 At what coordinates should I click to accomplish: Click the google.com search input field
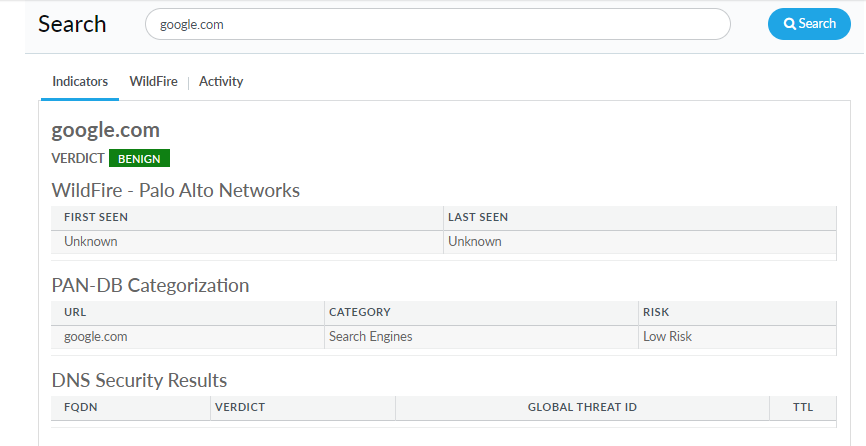pos(438,24)
